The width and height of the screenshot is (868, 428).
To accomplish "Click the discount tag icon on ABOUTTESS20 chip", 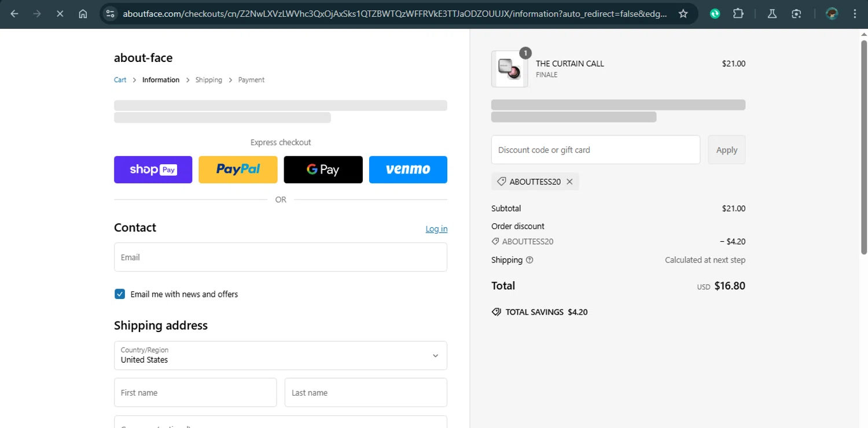I will [x=502, y=182].
